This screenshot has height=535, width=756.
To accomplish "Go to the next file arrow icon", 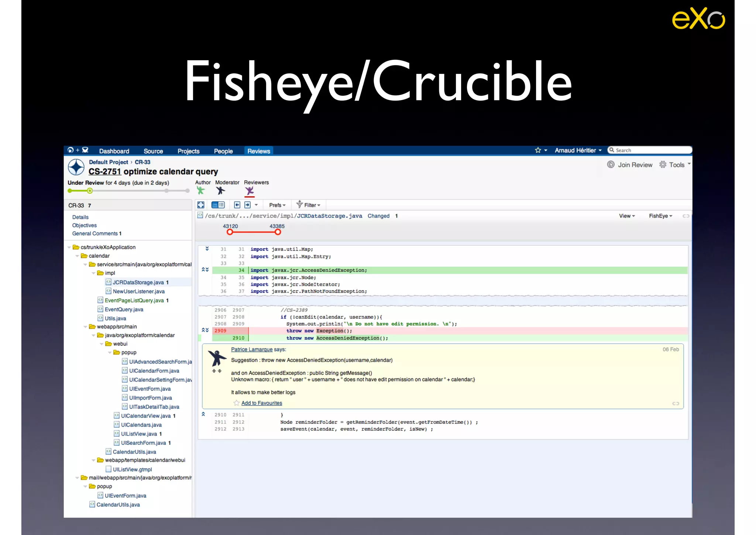I will (247, 205).
